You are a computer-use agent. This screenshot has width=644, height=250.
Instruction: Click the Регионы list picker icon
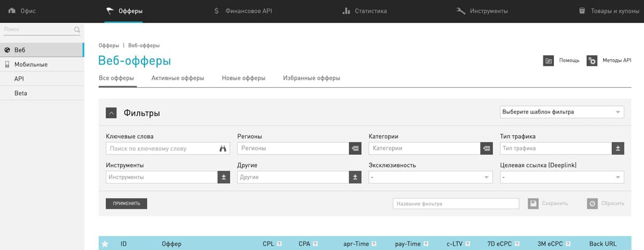pos(355,148)
